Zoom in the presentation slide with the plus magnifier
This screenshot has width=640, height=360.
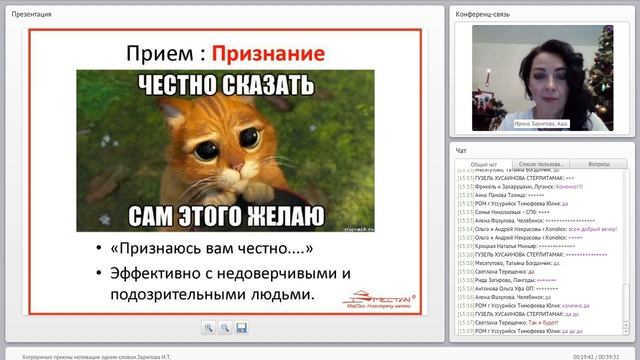pos(209,328)
